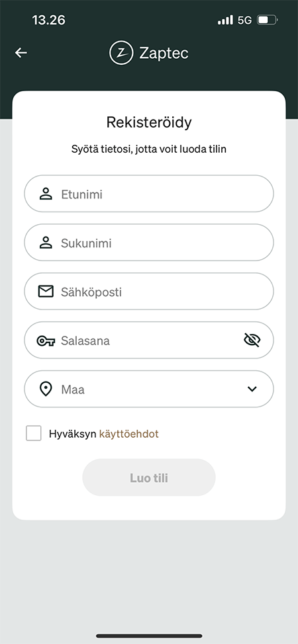Click person icon in Sukunimi field
The image size is (298, 644).
[x=46, y=243]
